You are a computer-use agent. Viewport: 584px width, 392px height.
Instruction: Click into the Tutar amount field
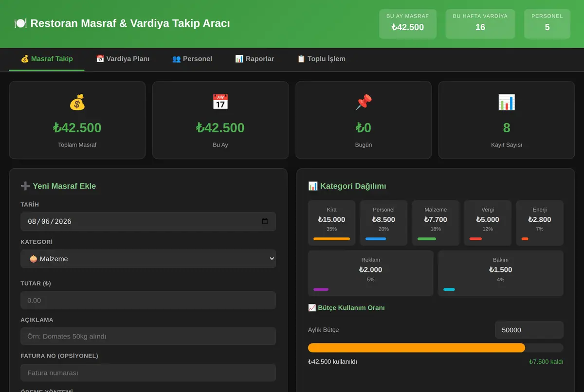148,300
